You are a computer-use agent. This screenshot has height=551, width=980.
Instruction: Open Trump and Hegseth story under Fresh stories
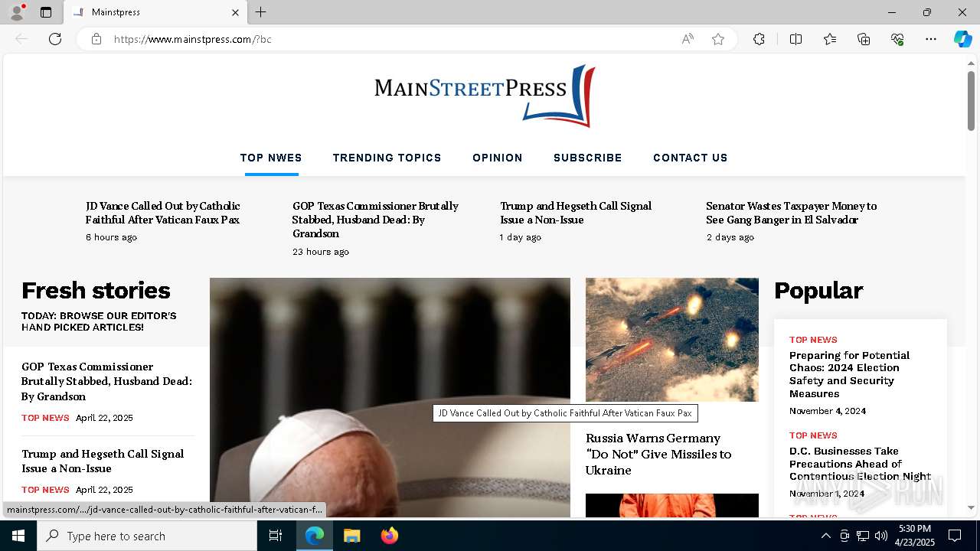(x=103, y=461)
